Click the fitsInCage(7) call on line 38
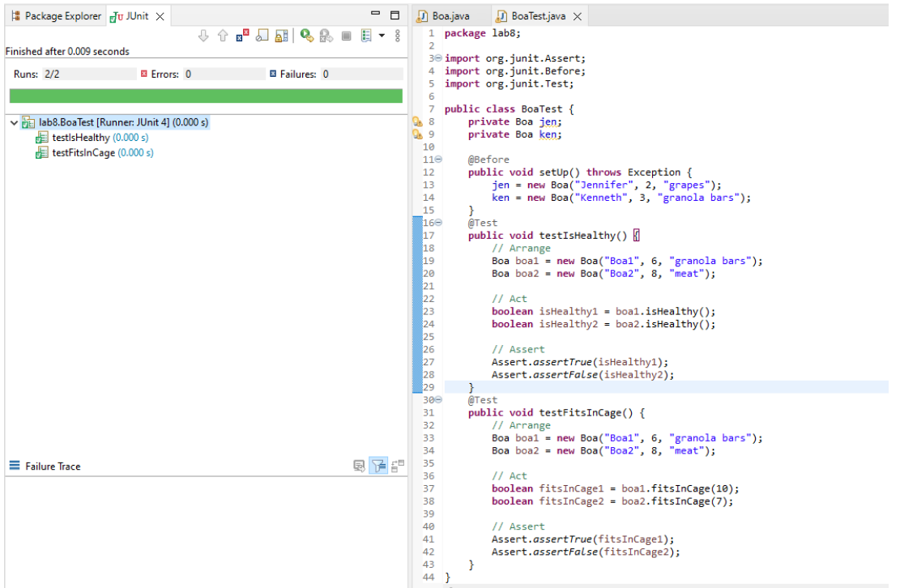Image resolution: width=917 pixels, height=588 pixels. [689, 501]
